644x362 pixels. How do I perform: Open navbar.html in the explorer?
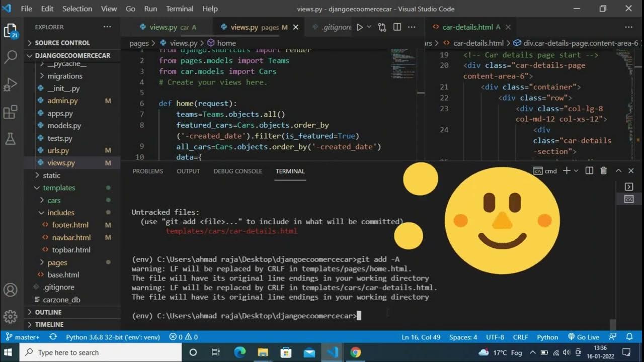click(71, 237)
